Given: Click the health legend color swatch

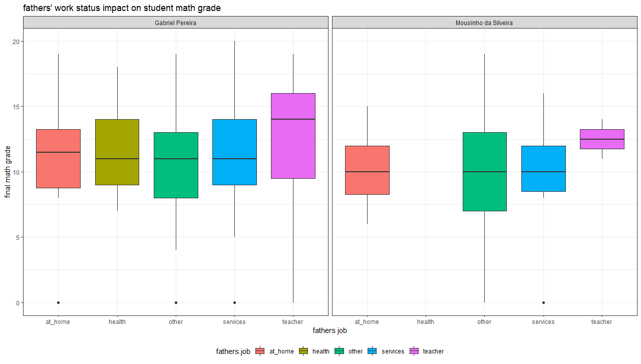Looking at the screenshot, I should [303, 351].
